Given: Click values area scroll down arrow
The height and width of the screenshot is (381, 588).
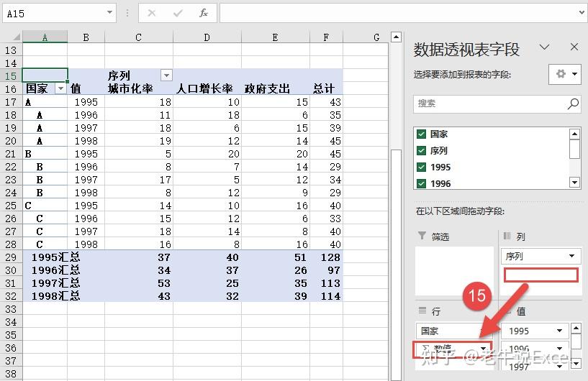Looking at the screenshot, I should (x=576, y=363).
